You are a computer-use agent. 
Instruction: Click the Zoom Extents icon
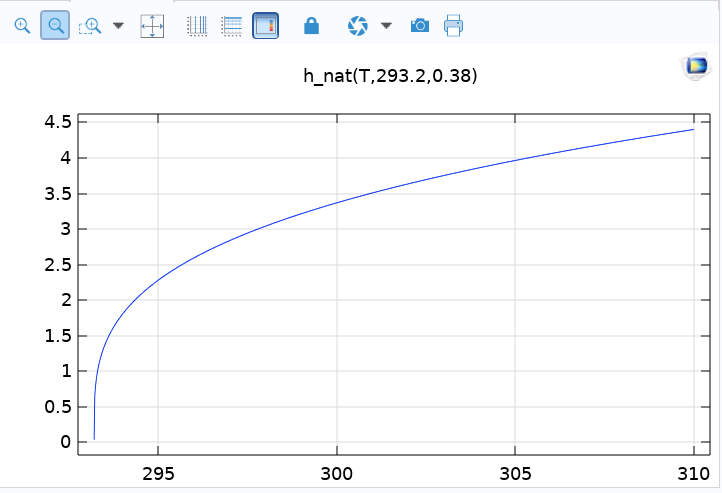tap(152, 26)
